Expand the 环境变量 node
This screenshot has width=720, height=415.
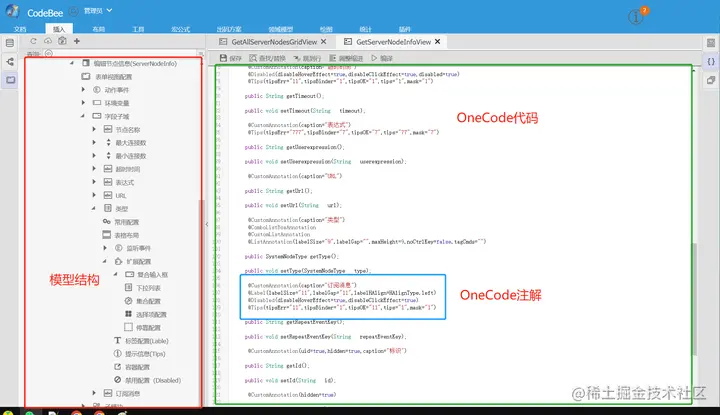click(x=83, y=103)
